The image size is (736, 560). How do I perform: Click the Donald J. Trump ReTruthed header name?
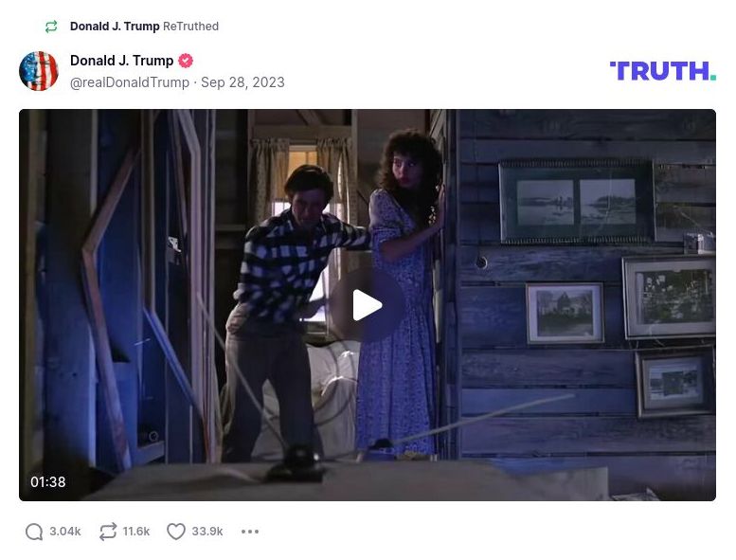click(115, 27)
